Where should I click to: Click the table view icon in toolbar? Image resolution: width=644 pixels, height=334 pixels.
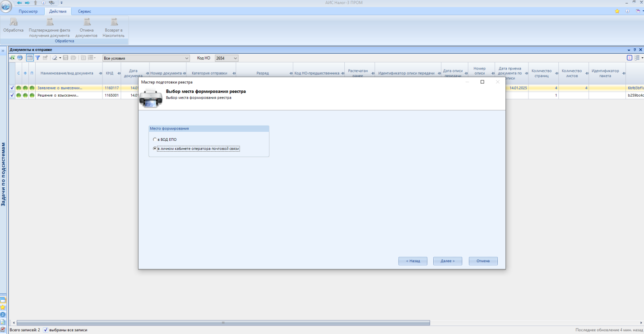30,58
